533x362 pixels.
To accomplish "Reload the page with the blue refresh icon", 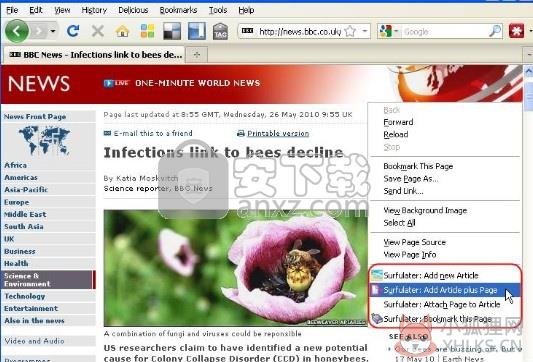I will (73, 31).
